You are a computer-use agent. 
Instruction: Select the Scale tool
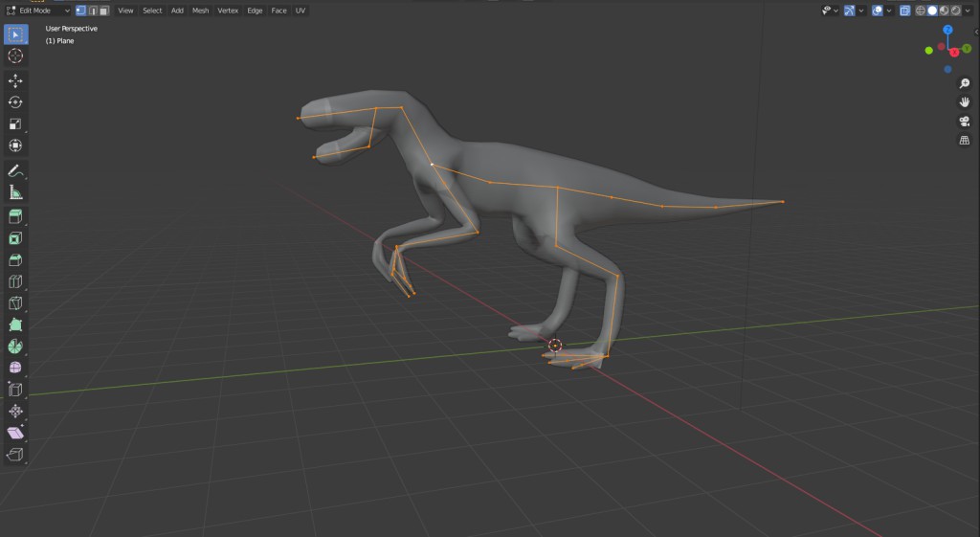[x=15, y=124]
